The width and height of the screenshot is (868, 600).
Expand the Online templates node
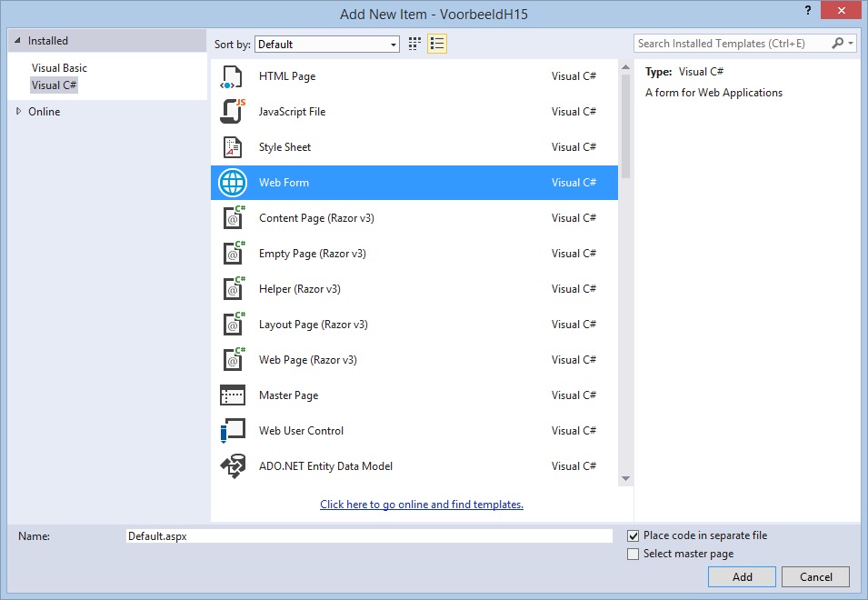coord(18,111)
